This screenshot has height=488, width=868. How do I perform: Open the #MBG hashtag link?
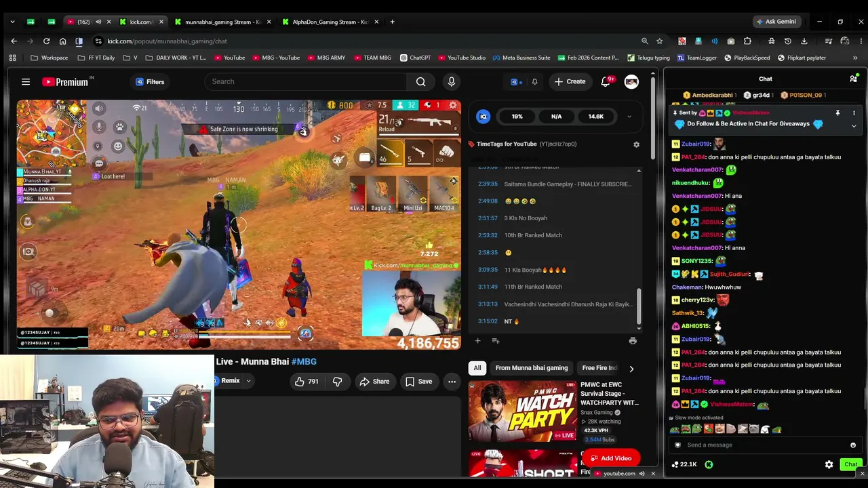[304, 362]
